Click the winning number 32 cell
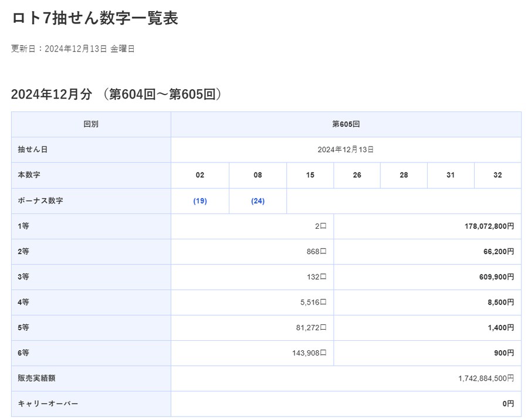 (497, 175)
